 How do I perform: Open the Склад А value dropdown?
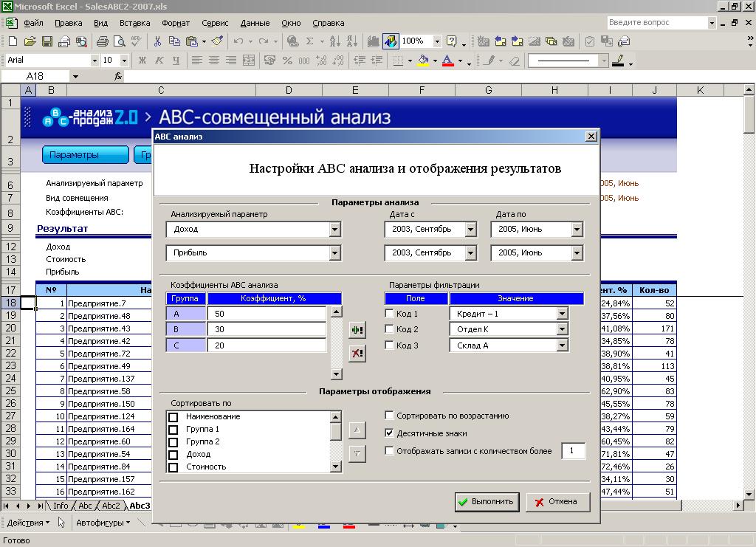tap(562, 345)
